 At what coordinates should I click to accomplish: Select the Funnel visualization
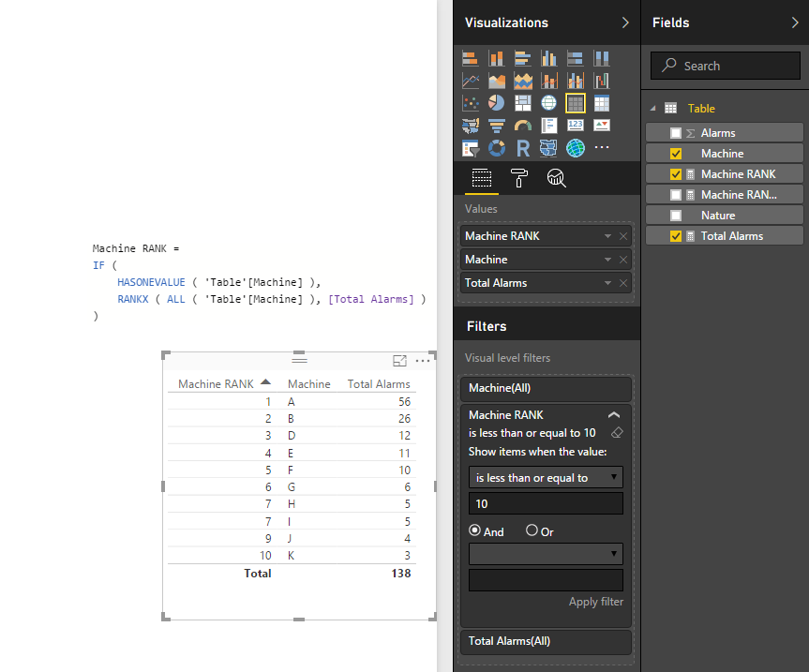coord(496,126)
